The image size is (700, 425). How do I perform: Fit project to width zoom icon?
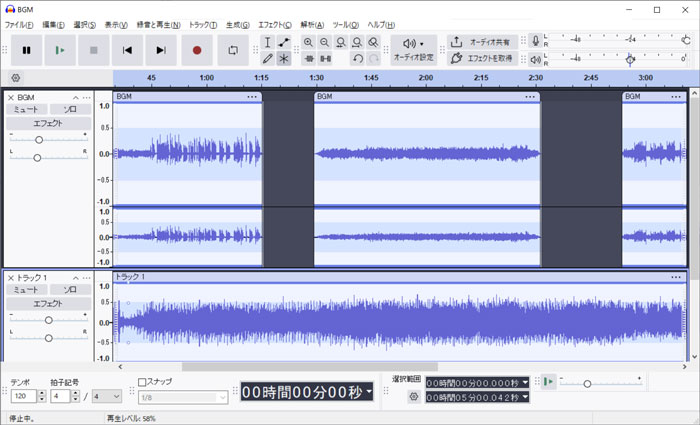(x=357, y=42)
